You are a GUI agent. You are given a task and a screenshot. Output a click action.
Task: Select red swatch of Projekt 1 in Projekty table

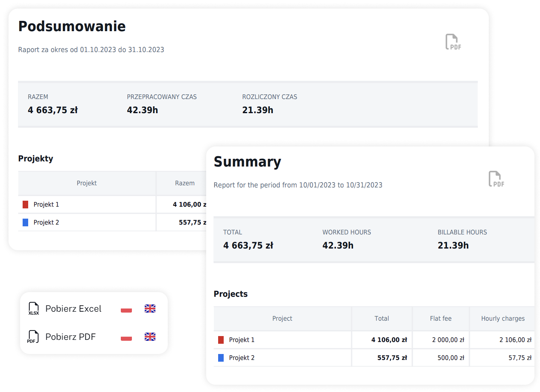click(25, 205)
